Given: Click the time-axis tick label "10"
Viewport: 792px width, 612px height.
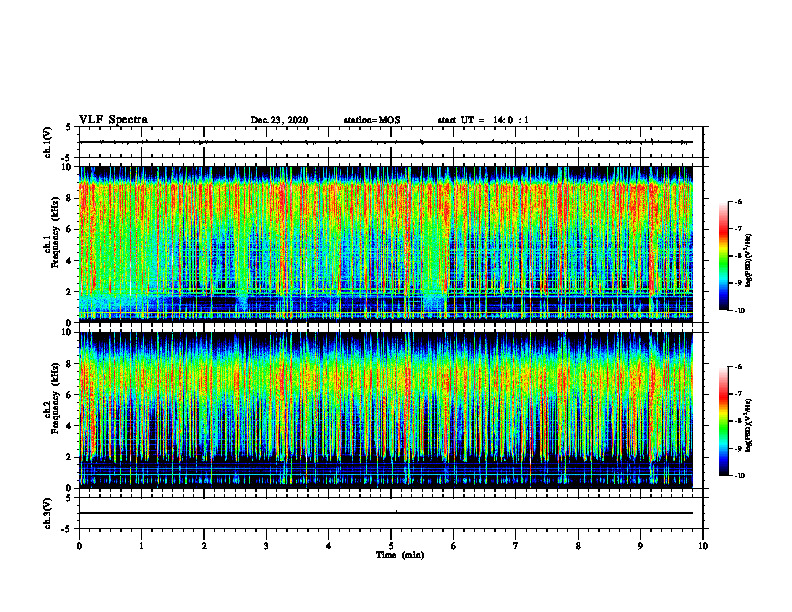Looking at the screenshot, I should 703,546.
